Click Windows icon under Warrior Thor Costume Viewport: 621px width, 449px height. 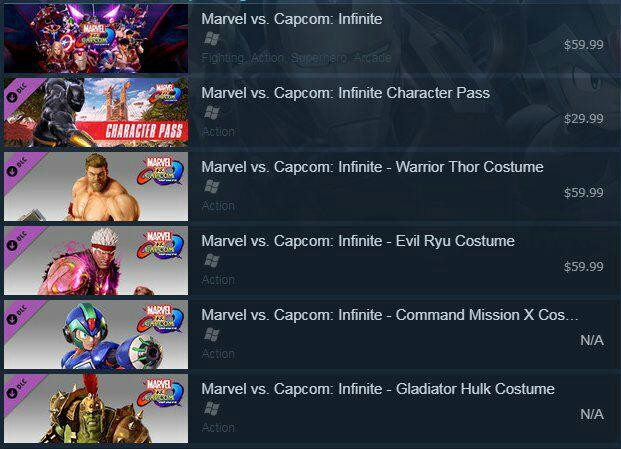click(211, 186)
